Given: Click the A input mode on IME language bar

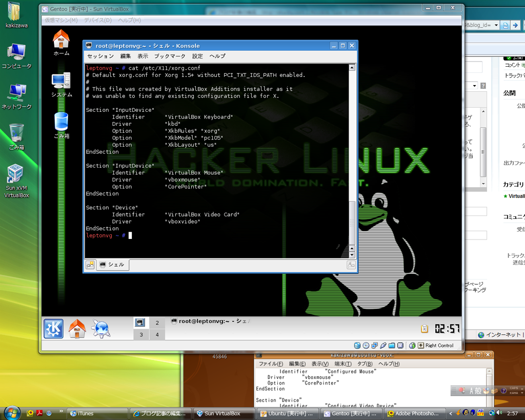Looking at the screenshot, I should 472,391.
